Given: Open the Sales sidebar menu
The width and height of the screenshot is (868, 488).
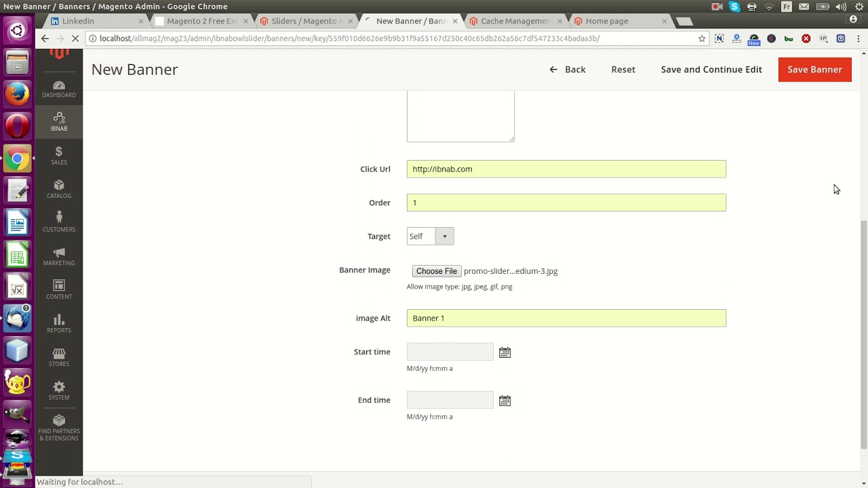Looking at the screenshot, I should click(59, 156).
